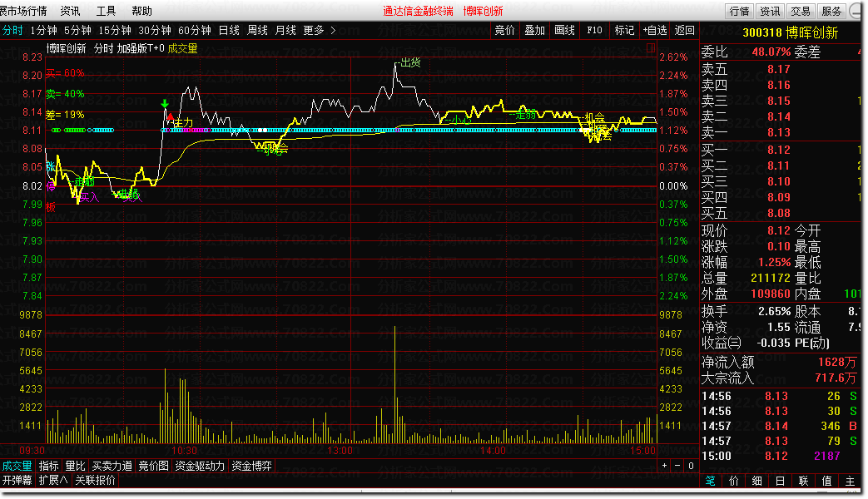Click the green down arrow signal marker
The height and width of the screenshot is (499, 868).
(165, 103)
